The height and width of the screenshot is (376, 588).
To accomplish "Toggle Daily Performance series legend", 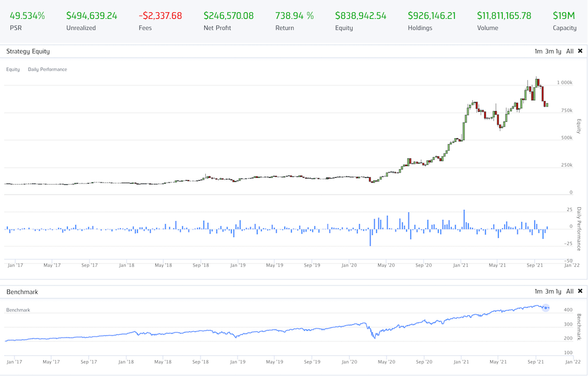I will (x=47, y=69).
